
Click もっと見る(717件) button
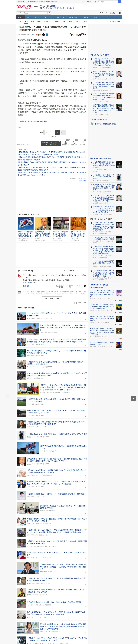pos(52,298)
